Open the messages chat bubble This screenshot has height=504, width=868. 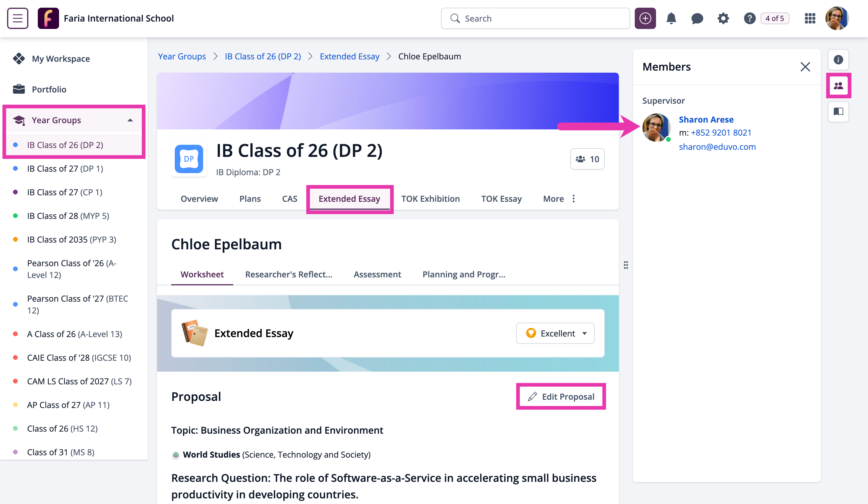point(697,18)
